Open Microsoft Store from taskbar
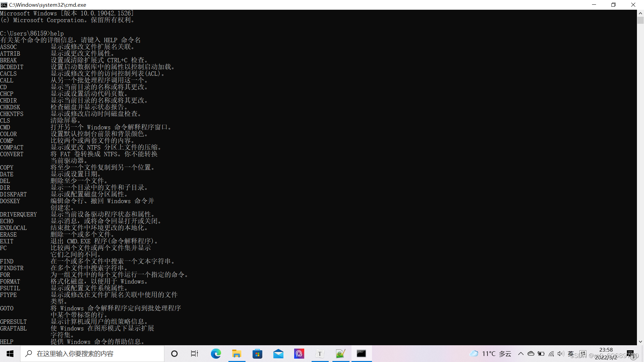This screenshot has width=644, height=362. pyautogui.click(x=257, y=354)
